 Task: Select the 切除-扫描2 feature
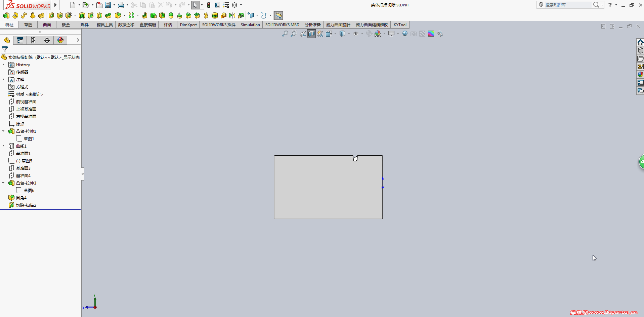point(26,205)
